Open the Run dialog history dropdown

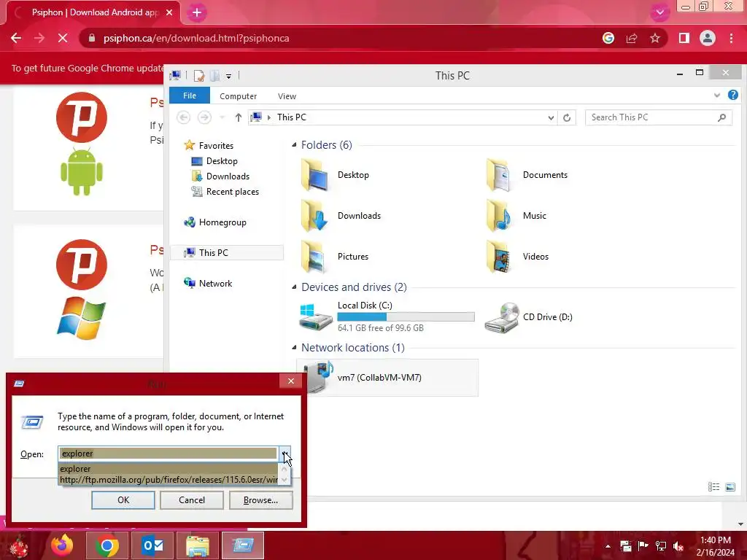pyautogui.click(x=285, y=454)
